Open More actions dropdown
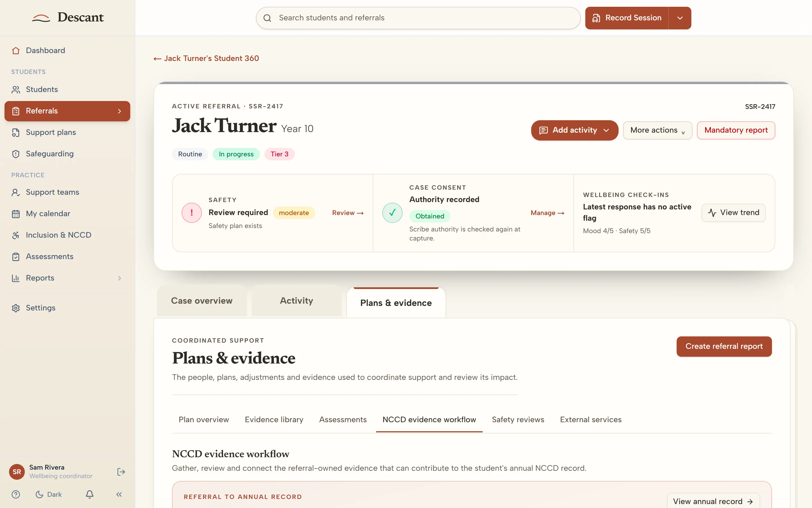Viewport: 812px width, 508px height. [x=657, y=130]
